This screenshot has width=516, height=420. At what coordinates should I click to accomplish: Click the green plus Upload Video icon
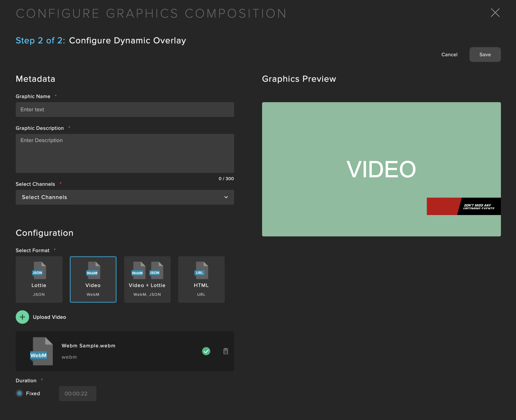[x=22, y=317]
